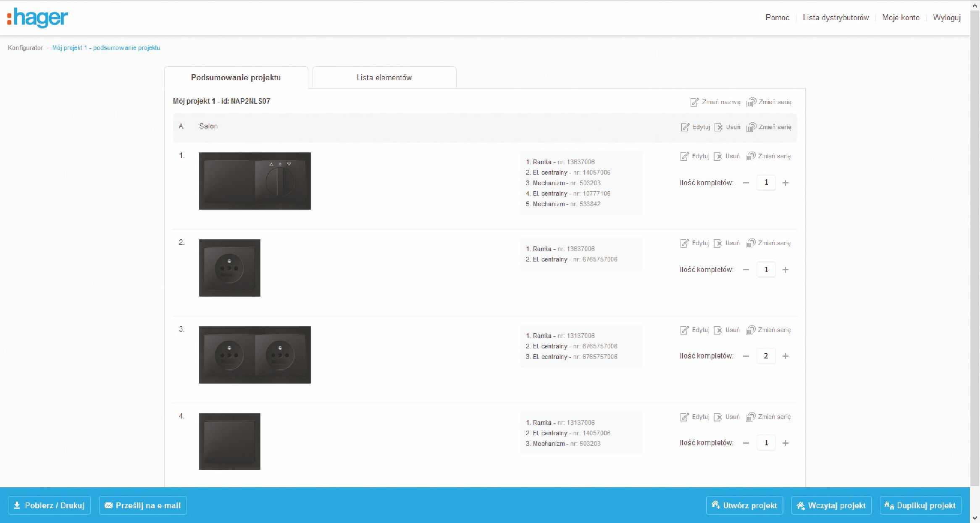Click Zmień serię icon for whole project
The width and height of the screenshot is (980, 523).
pyautogui.click(x=751, y=102)
